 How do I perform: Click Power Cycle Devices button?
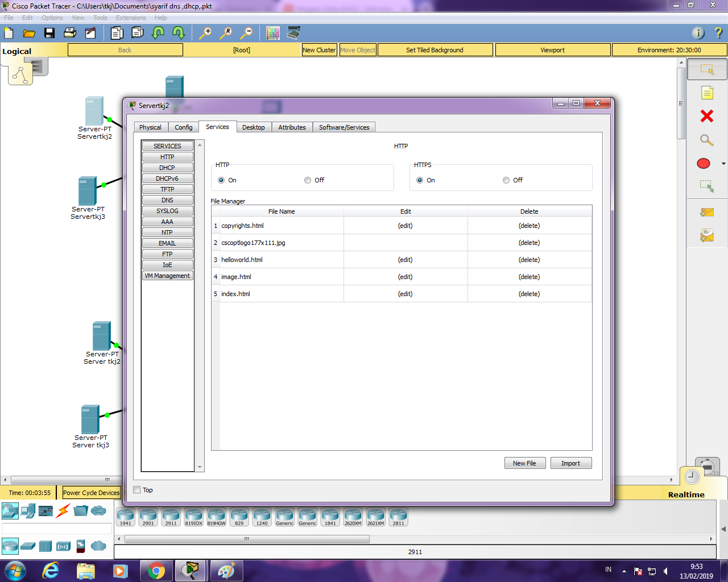(92, 493)
